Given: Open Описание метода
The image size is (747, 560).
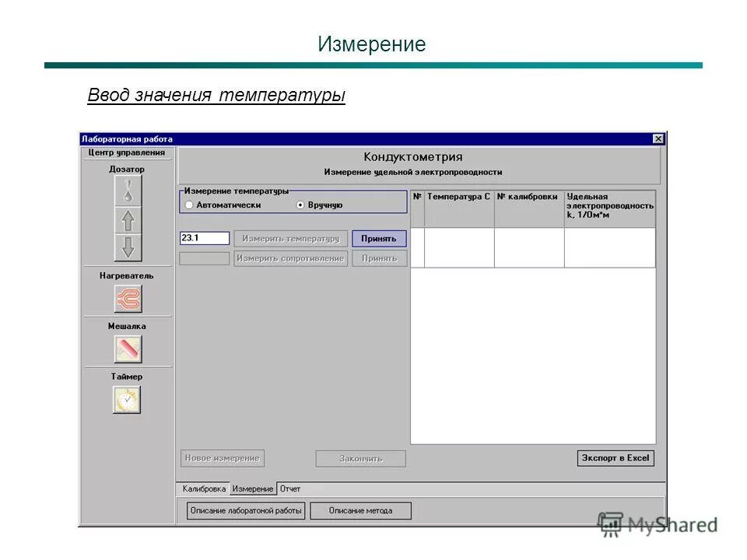Looking at the screenshot, I should pos(360,510).
